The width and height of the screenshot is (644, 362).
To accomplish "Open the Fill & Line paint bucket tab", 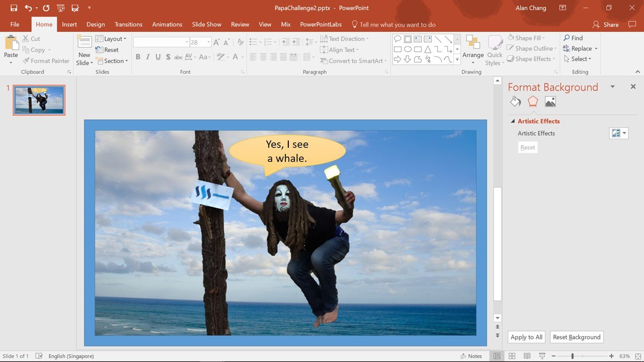I will point(515,102).
